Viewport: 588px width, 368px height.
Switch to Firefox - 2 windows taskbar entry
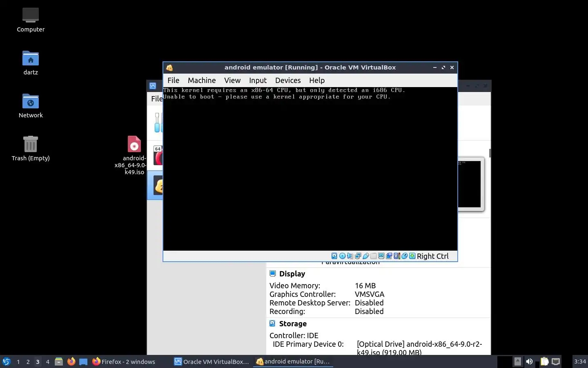coord(123,361)
